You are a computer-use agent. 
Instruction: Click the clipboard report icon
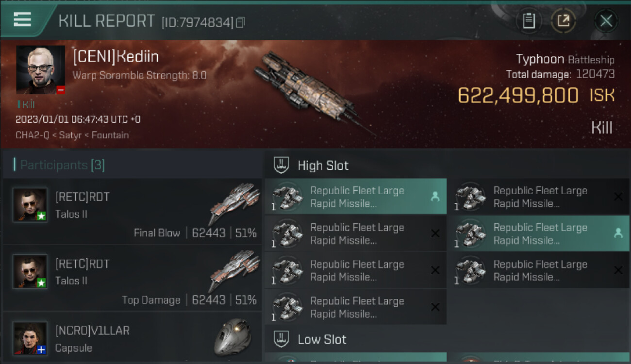click(x=529, y=21)
